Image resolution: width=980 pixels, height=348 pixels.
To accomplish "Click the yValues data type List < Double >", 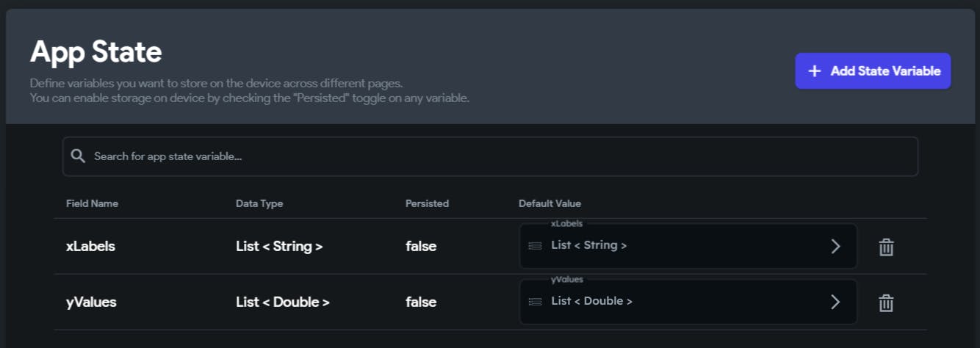I will 283,302.
